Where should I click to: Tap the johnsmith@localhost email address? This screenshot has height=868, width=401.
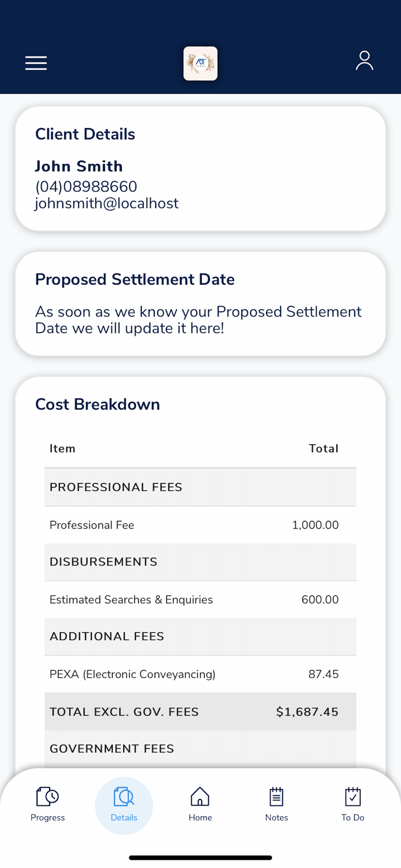coord(107,203)
